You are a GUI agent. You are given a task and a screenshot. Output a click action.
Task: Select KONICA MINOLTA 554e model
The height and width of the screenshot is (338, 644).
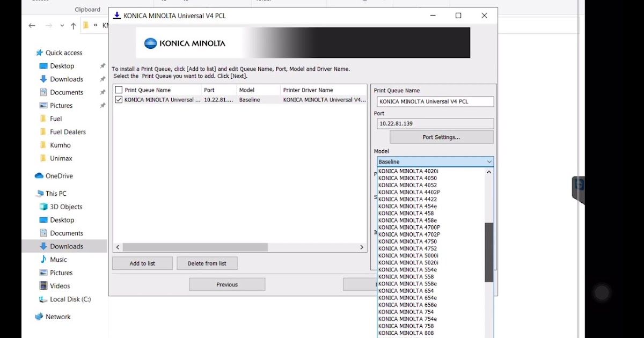tap(407, 270)
